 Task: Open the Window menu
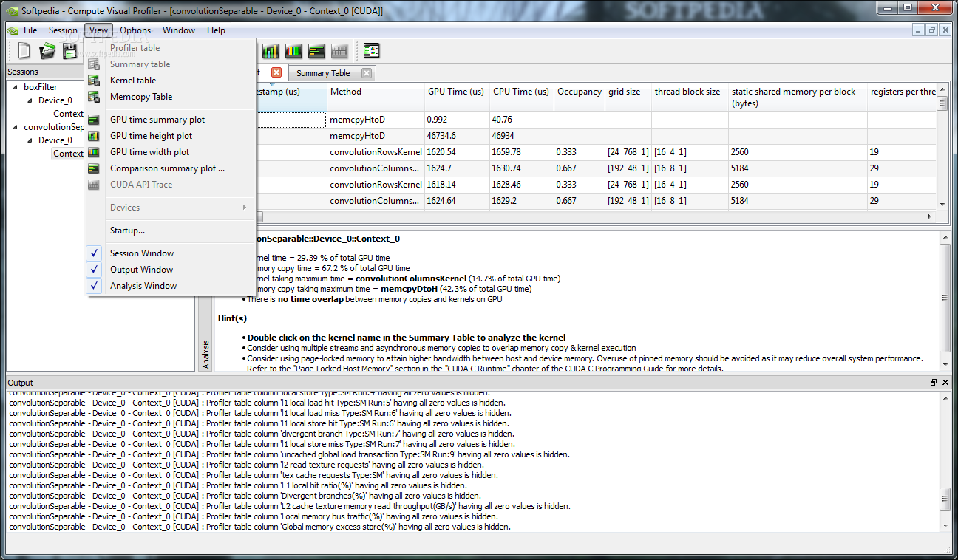(x=179, y=30)
